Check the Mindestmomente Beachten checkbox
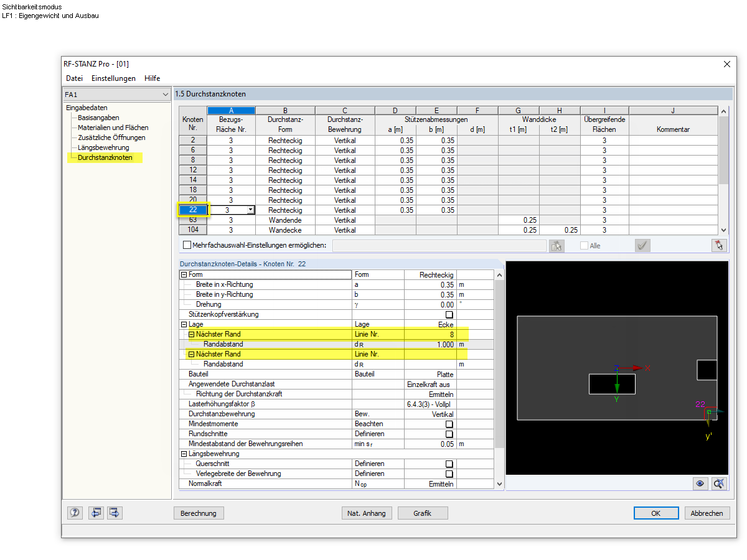 [x=449, y=424]
